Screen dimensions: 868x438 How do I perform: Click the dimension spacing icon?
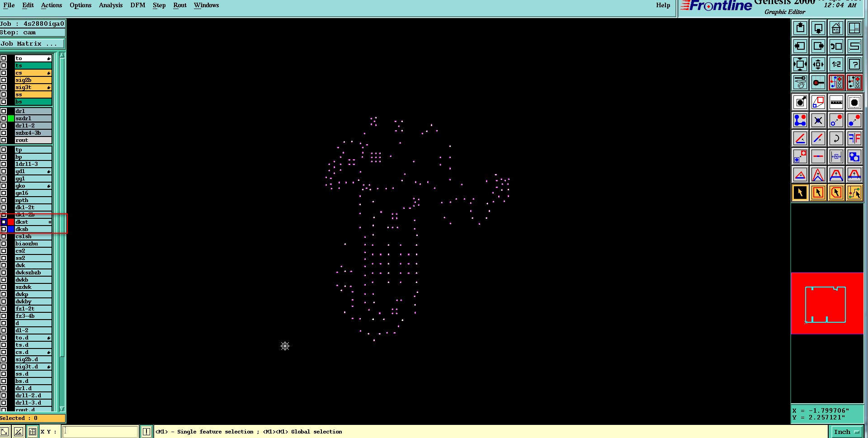coord(836,156)
